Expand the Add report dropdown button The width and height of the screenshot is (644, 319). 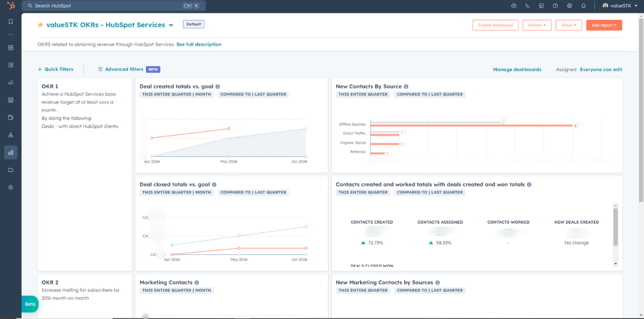coord(604,25)
